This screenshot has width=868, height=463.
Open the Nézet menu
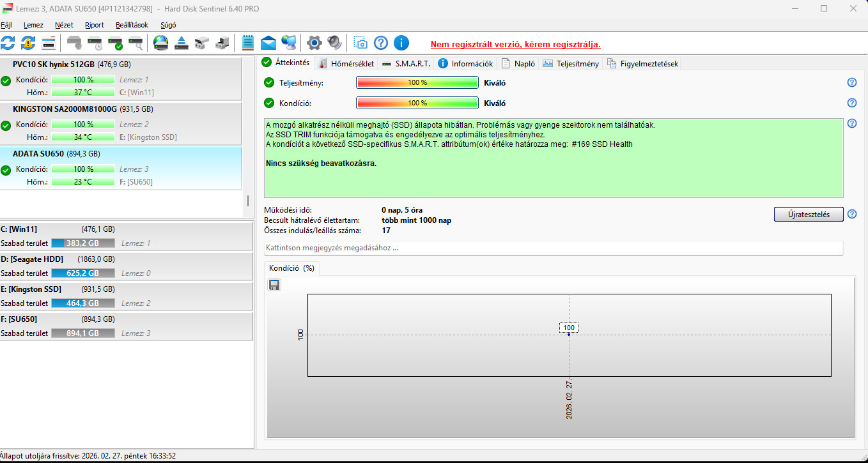coord(64,25)
